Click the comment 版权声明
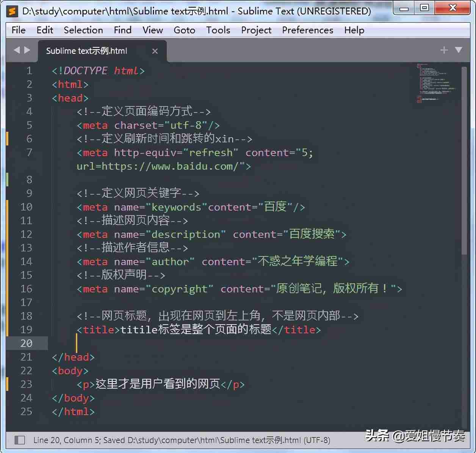Screen dimensions: 476x453 [x=121, y=275]
